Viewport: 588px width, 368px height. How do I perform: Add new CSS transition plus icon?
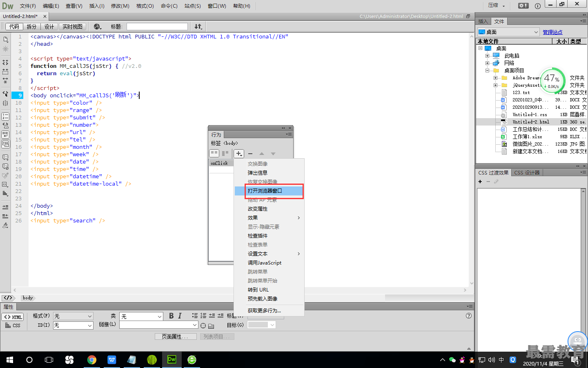coord(480,182)
